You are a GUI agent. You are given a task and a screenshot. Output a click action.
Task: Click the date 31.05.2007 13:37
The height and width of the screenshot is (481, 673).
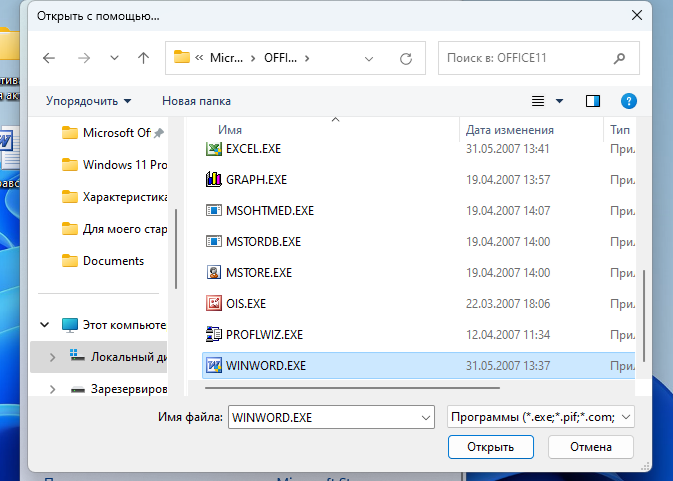(x=508, y=366)
